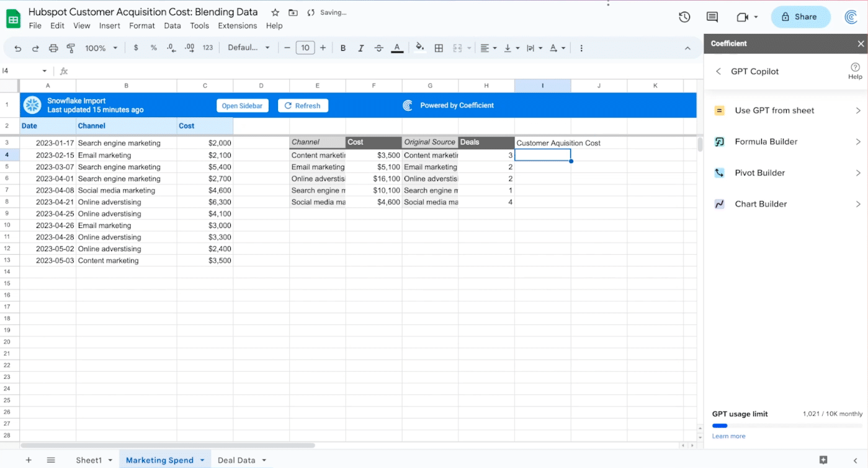Toggle strikethrough formatting
Viewport: 868px width, 468px height.
(x=379, y=48)
